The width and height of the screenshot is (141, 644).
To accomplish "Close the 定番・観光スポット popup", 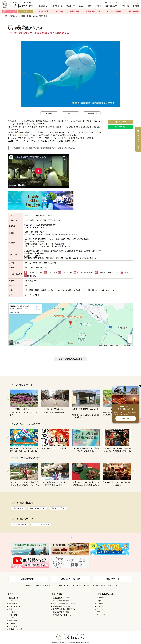I will [140, 386].
